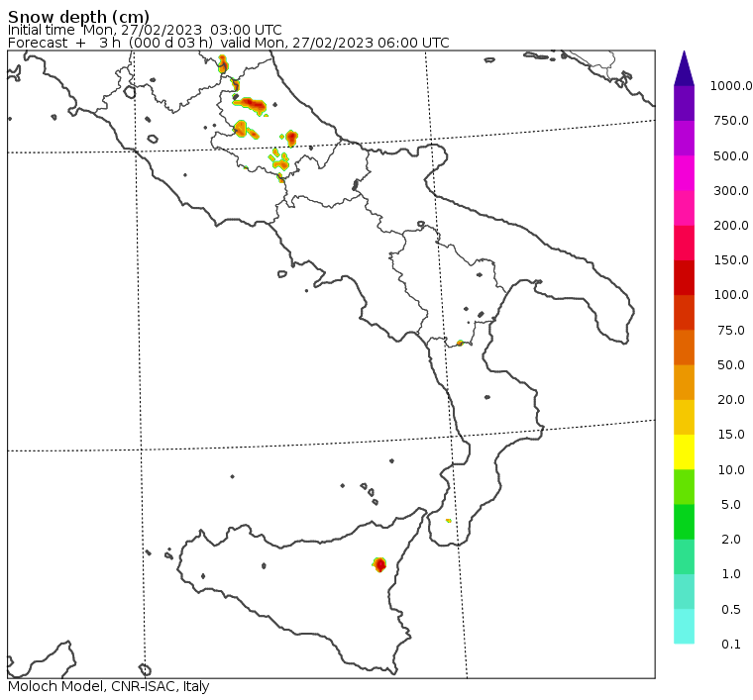Image resolution: width=753 pixels, height=700 pixels.
Task: Click the crimson swatch above the 150.0 label
Action: pyautogui.click(x=684, y=243)
